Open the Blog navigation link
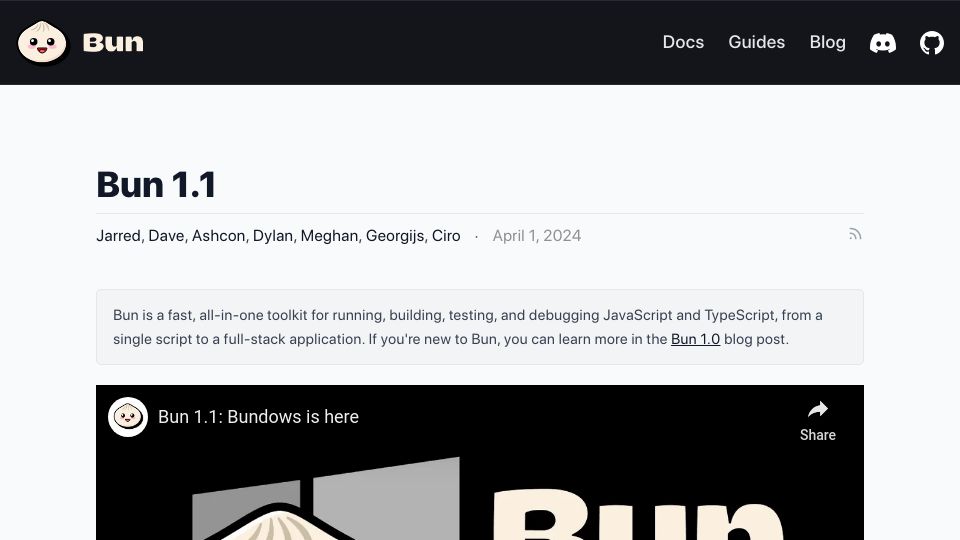Viewport: 960px width, 540px height. [x=828, y=42]
